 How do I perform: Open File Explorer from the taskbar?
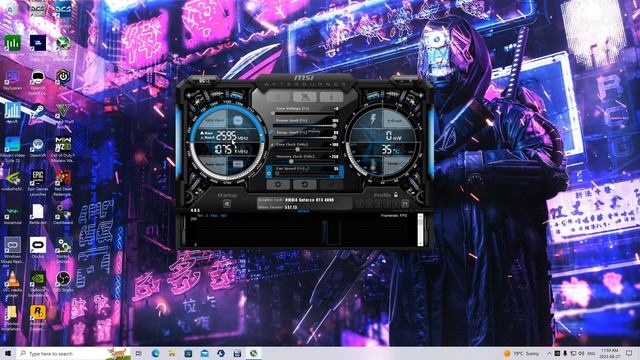click(x=172, y=353)
